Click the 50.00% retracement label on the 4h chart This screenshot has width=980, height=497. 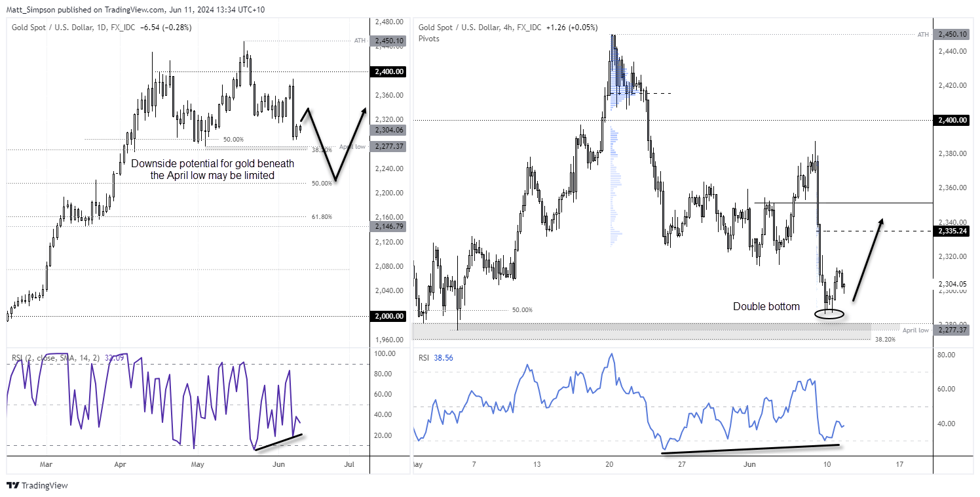coord(522,309)
